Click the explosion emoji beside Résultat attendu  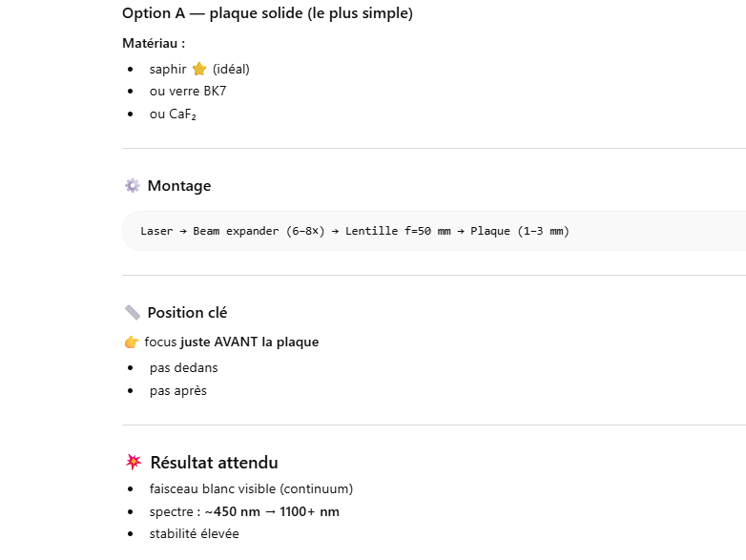click(x=133, y=463)
